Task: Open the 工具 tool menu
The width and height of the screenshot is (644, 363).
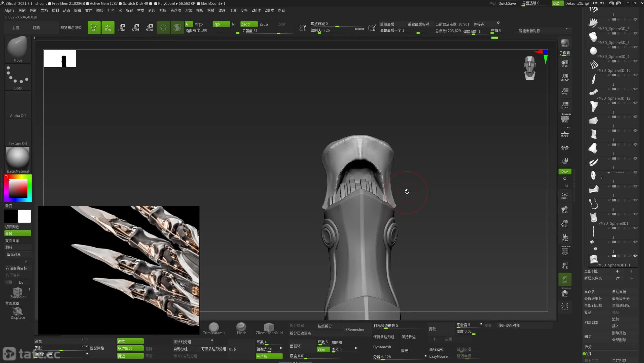Action: 233,10
